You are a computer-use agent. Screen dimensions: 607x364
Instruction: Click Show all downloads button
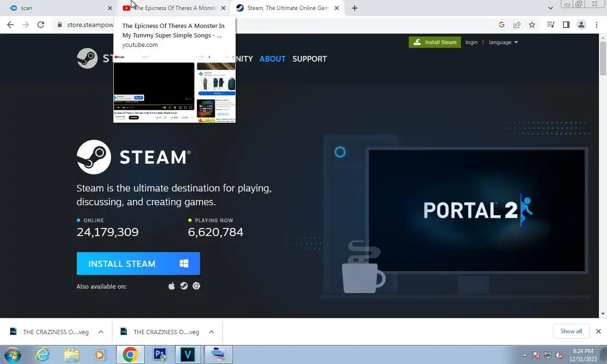click(571, 331)
